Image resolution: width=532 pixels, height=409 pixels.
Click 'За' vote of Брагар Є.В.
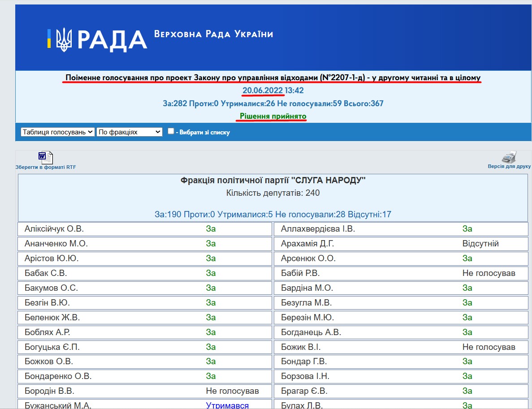[x=467, y=391]
